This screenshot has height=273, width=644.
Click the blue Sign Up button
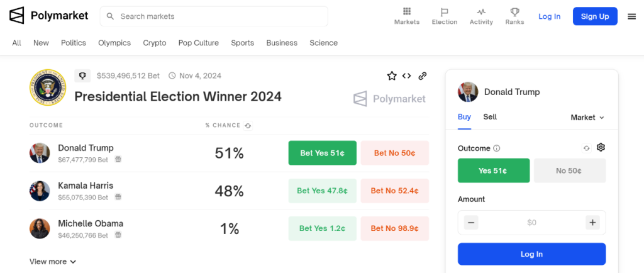click(595, 16)
